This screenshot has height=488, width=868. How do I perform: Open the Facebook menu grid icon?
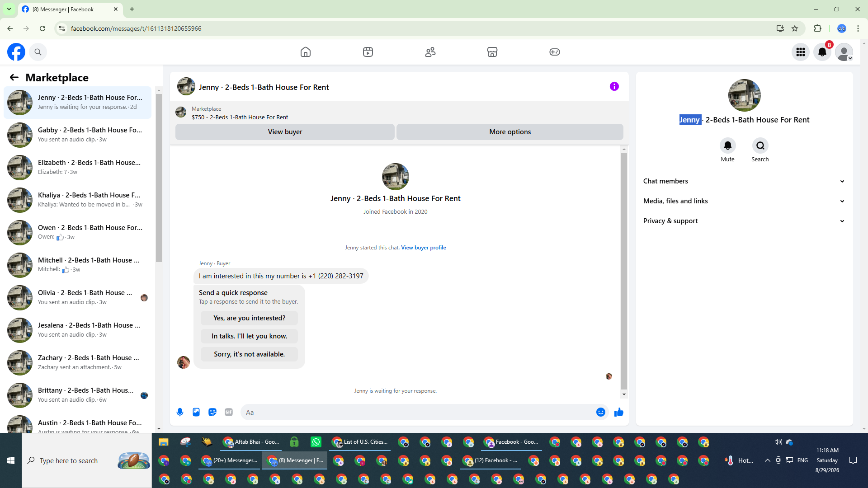pos(801,52)
